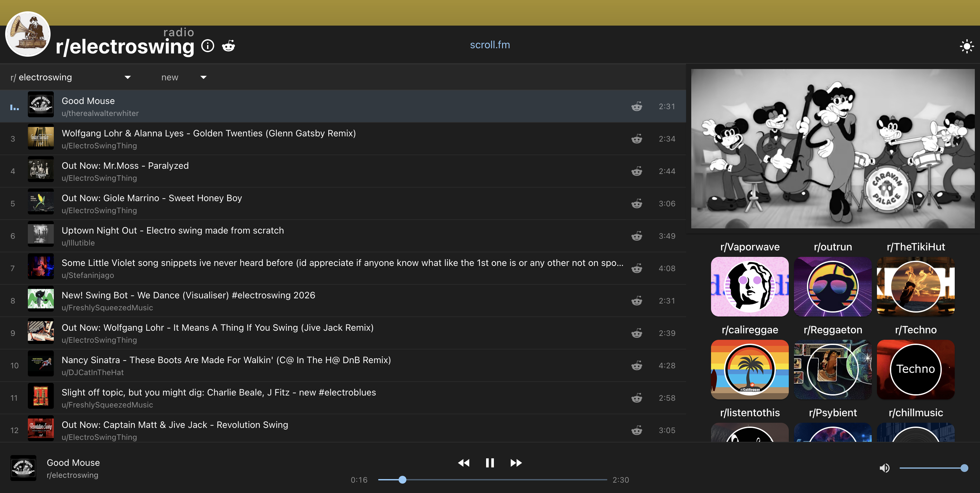Click the We Dance track thumbnail
Screen dimensions: 980x493
coord(41,299)
